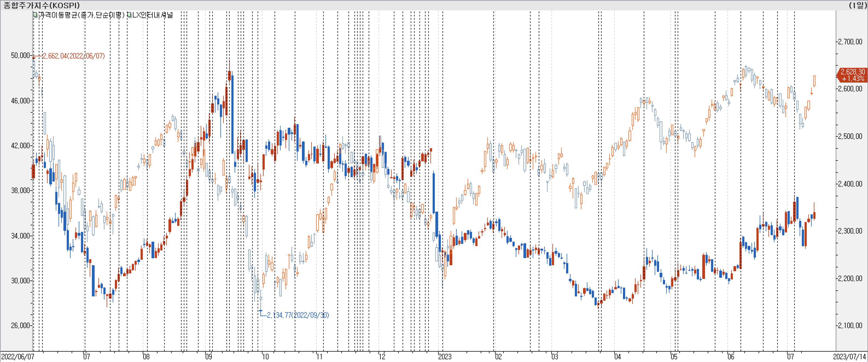Click the (1일) period indicator
Screen dimensions: 868x362
pos(858,5)
